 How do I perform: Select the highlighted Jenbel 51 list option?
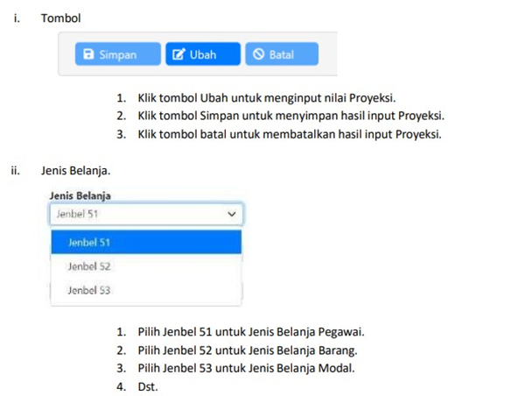[146, 242]
